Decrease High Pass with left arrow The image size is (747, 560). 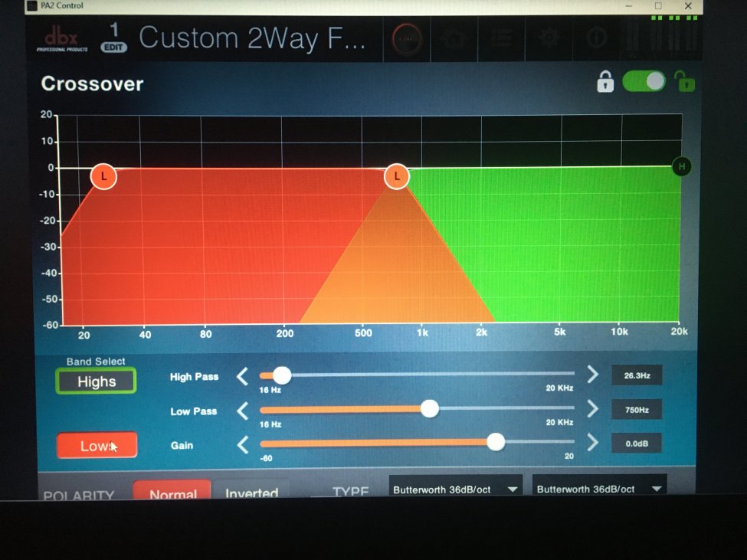point(243,376)
